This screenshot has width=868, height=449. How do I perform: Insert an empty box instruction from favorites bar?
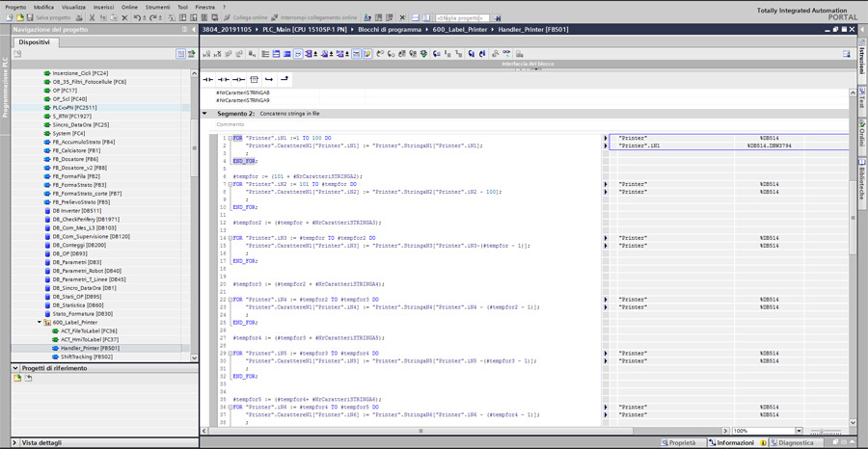click(x=254, y=79)
